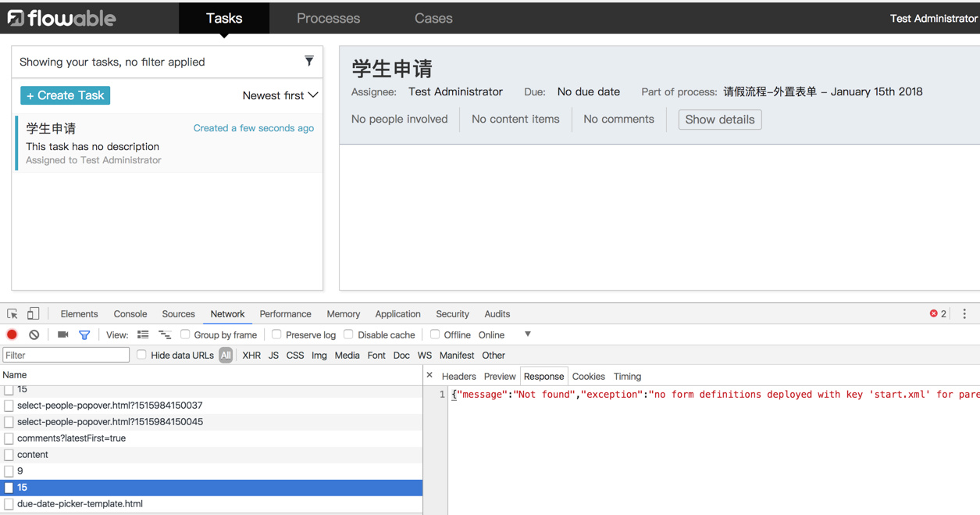Toggle the Offline checkbox
980x515 pixels.
435,334
